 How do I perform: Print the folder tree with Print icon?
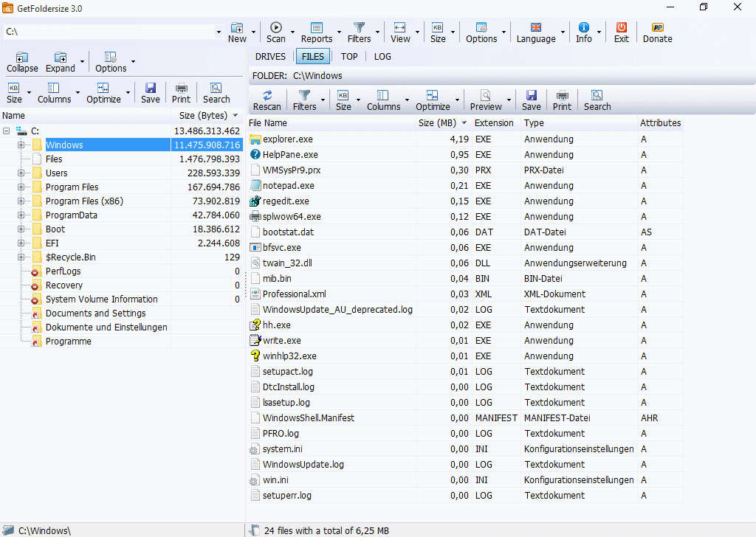(x=182, y=88)
